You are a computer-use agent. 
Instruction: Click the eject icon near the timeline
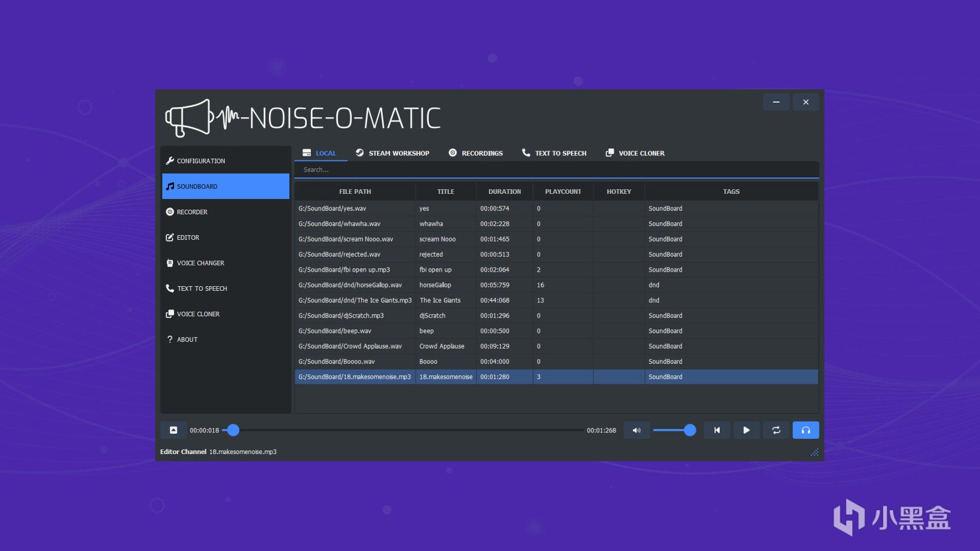pos(174,430)
